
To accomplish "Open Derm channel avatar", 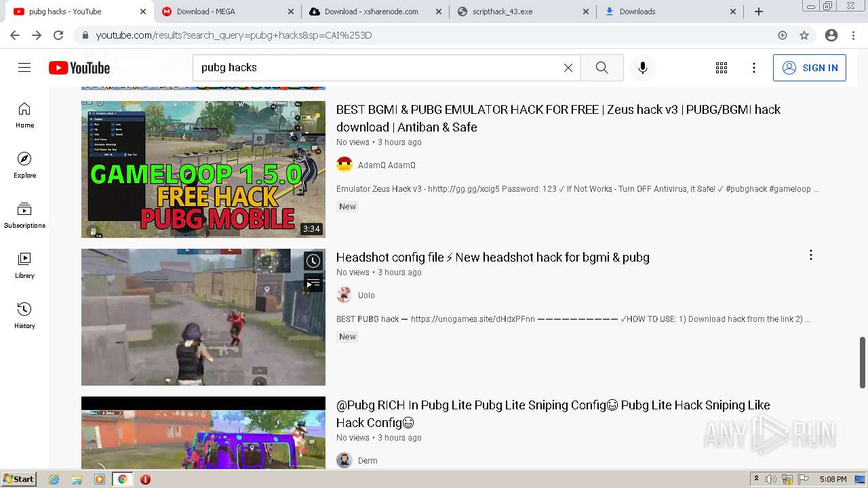I will (344, 460).
